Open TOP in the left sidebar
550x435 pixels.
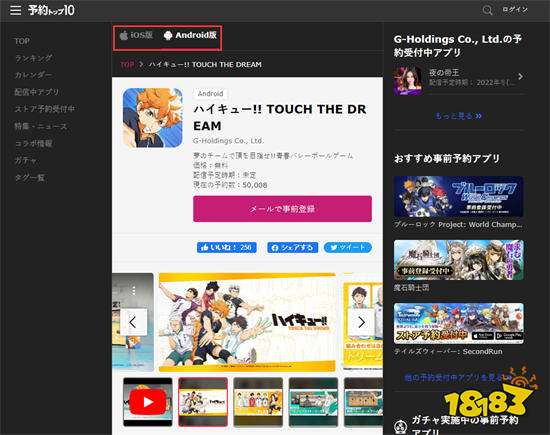click(x=22, y=41)
